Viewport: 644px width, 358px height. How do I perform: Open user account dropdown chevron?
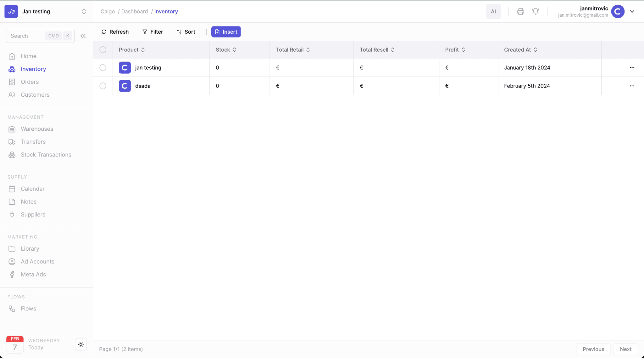coord(632,12)
